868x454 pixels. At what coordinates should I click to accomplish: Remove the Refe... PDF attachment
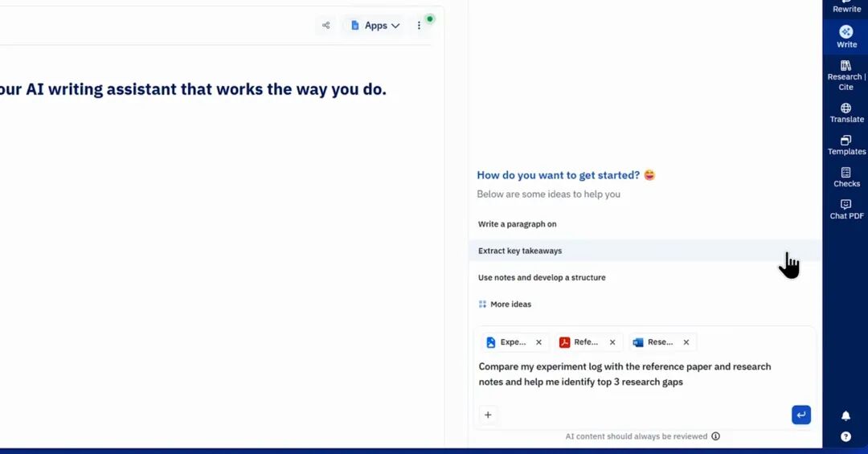[x=612, y=342]
